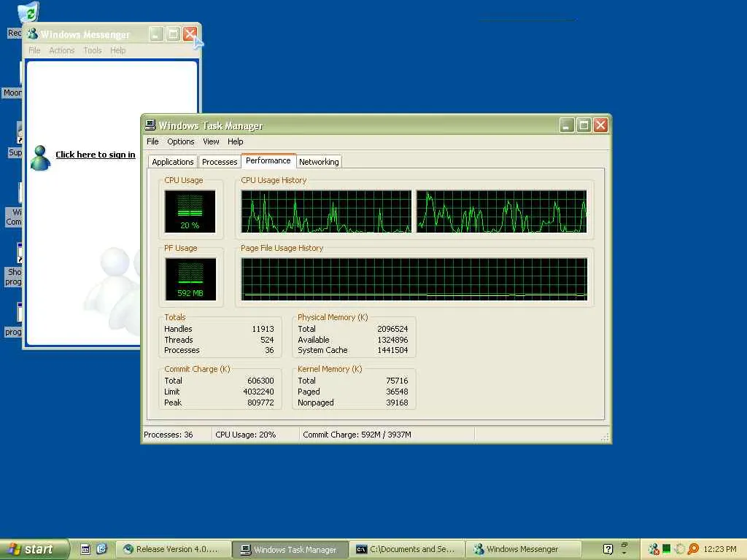The height and width of the screenshot is (560, 747).
Task: Click Available memory value 1324896
Action: click(x=392, y=340)
